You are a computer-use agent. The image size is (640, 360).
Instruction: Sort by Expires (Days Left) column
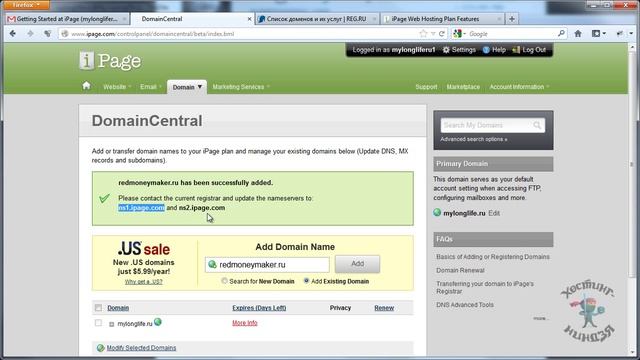coord(259,308)
